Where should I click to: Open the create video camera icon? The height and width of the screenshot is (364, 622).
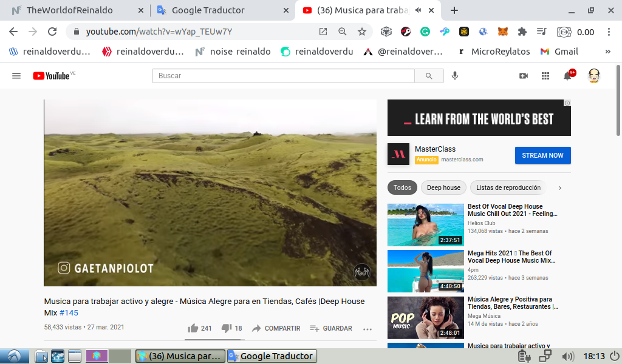click(x=524, y=76)
